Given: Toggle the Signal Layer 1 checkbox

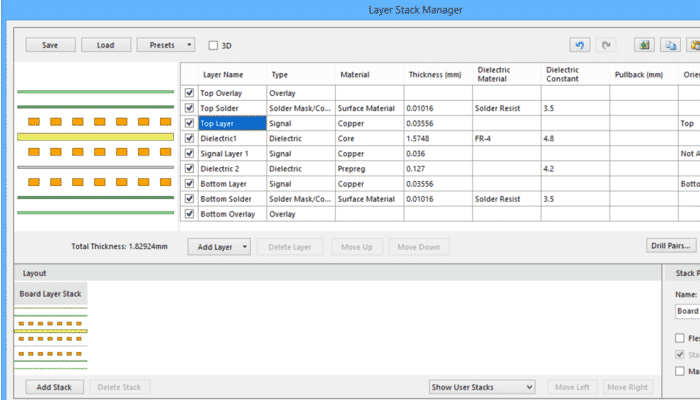Looking at the screenshot, I should [189, 153].
